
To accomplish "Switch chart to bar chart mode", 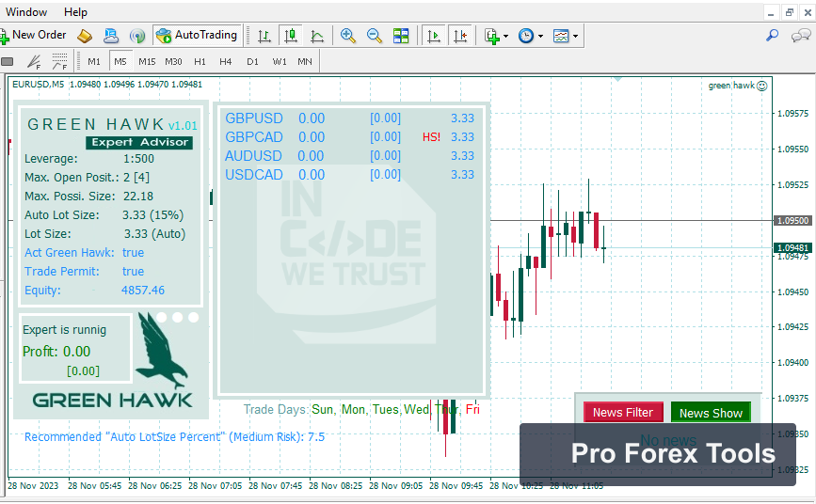I will click(x=264, y=36).
